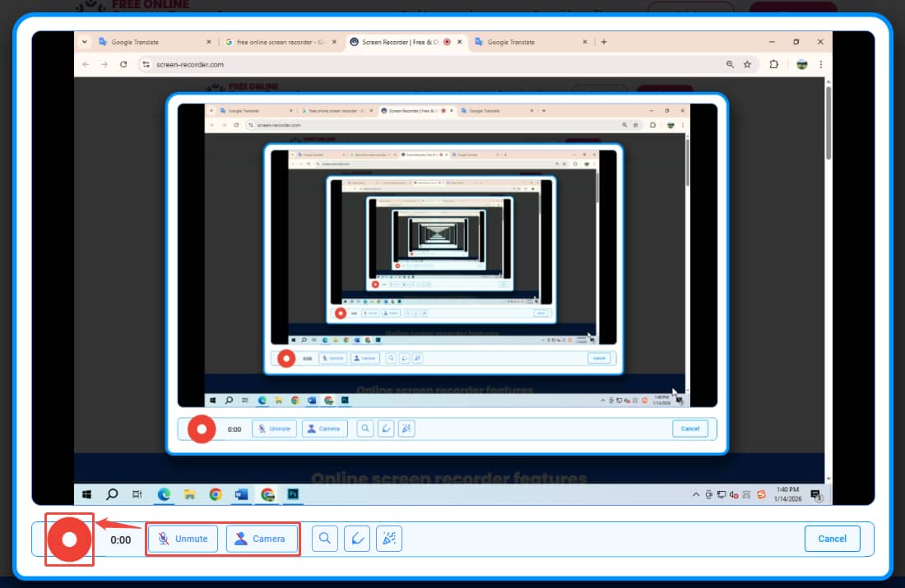Click the red record button
The width and height of the screenshot is (905, 588).
[x=70, y=539]
